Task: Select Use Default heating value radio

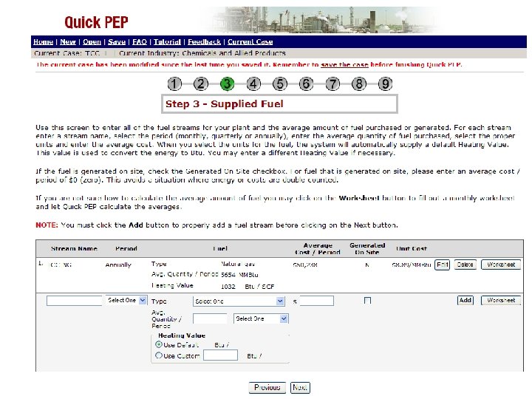Action: pyautogui.click(x=158, y=344)
